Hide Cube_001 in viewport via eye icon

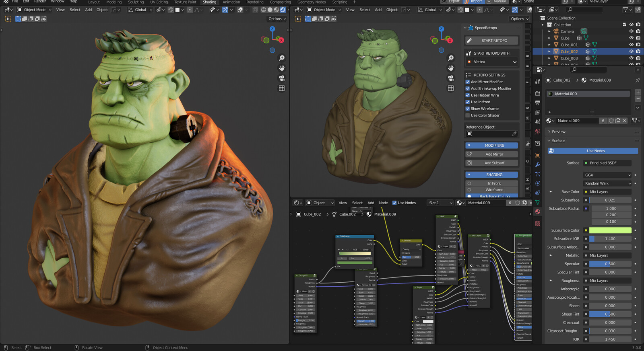(x=631, y=45)
